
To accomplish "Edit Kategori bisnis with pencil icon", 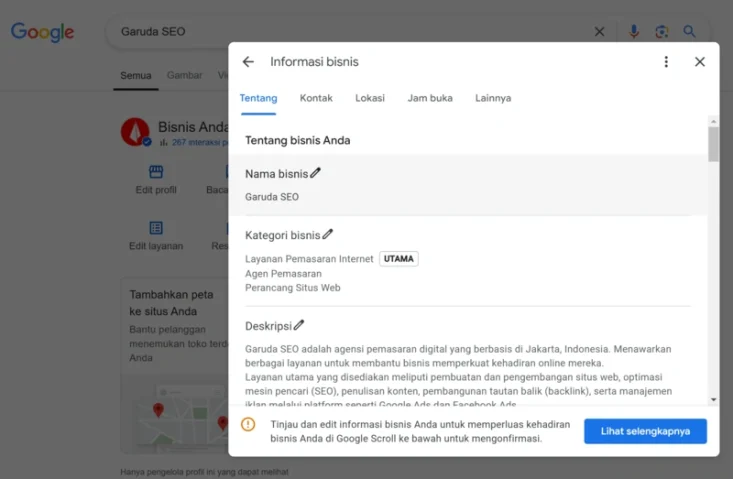I will coord(328,234).
